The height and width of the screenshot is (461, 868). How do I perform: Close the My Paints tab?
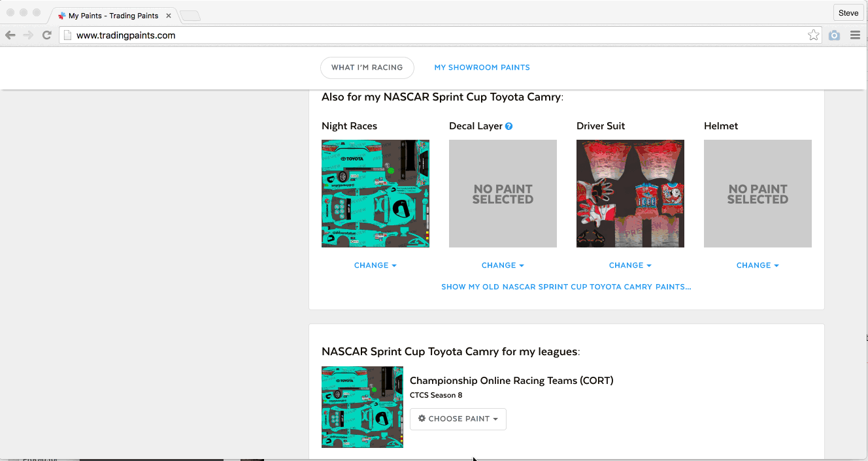(x=169, y=16)
